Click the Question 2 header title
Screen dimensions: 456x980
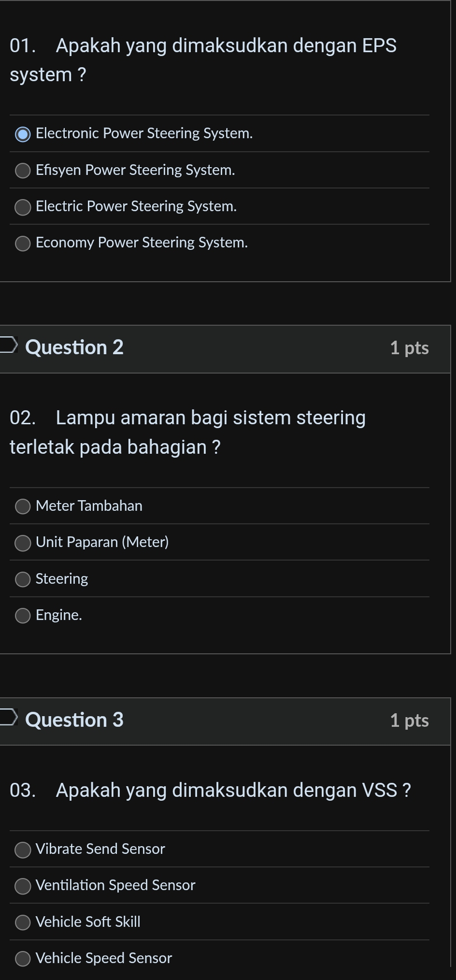click(x=74, y=347)
